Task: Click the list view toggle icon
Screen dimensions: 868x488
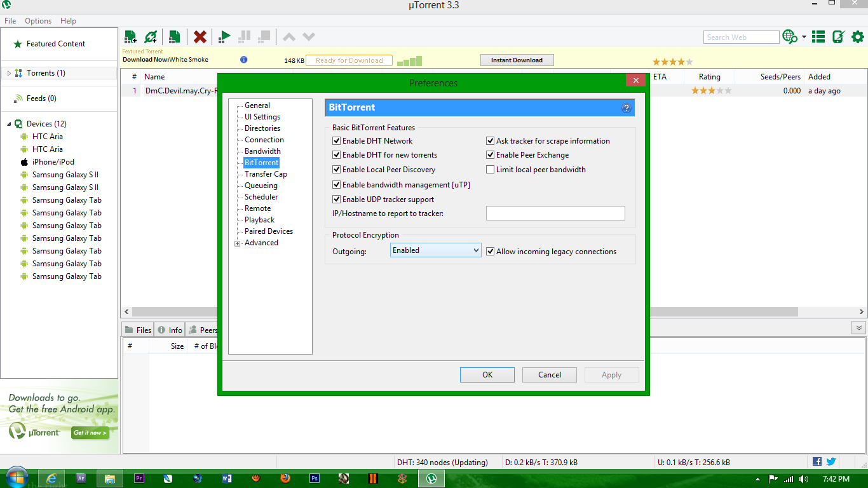Action: (x=818, y=37)
